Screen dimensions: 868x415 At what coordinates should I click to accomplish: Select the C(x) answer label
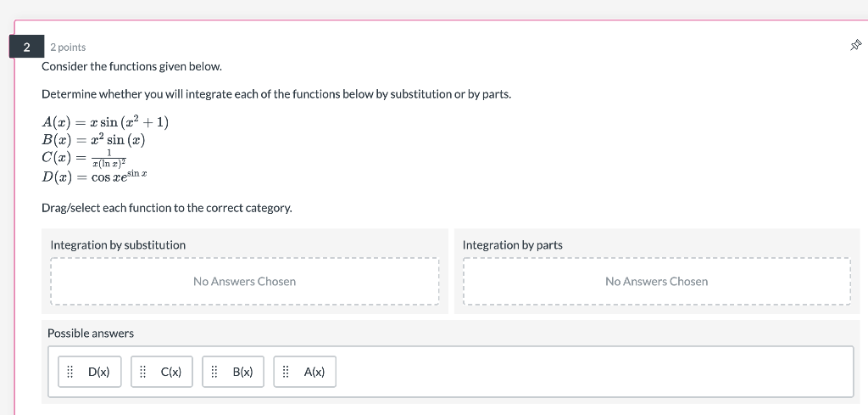point(171,372)
